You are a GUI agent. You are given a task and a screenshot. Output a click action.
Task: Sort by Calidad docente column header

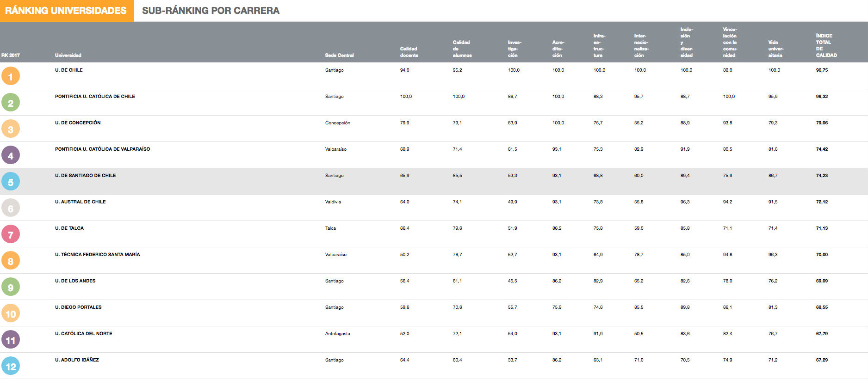click(x=409, y=52)
